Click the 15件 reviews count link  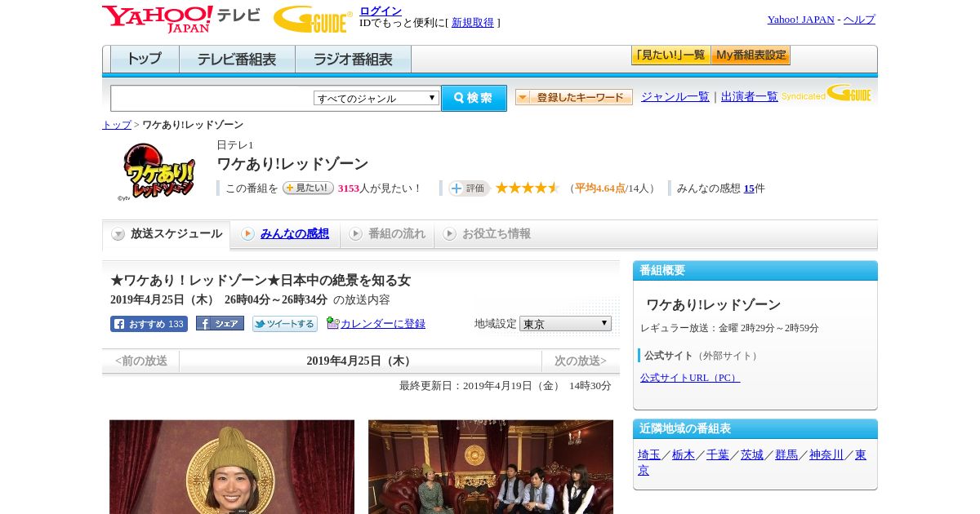749,188
